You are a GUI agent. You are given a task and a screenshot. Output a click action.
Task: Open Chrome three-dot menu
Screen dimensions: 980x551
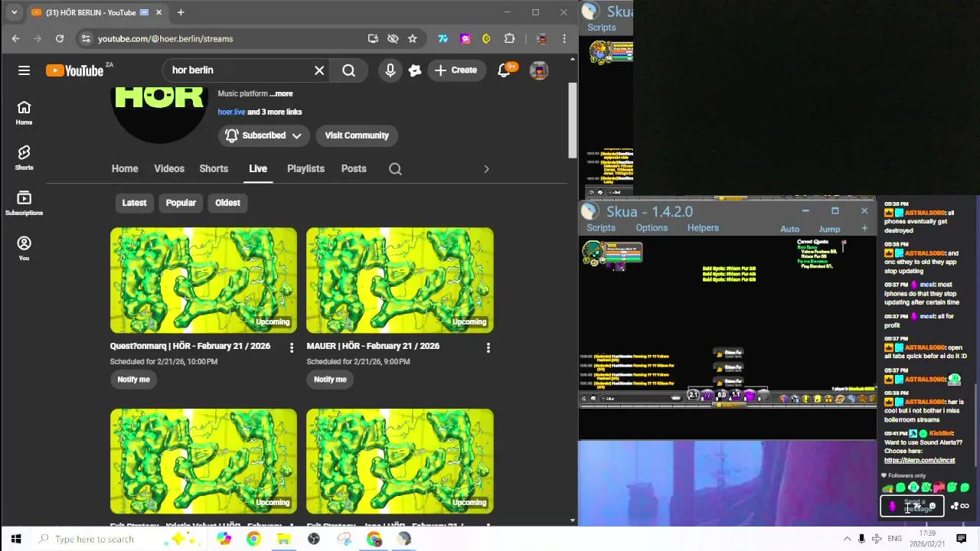click(564, 38)
